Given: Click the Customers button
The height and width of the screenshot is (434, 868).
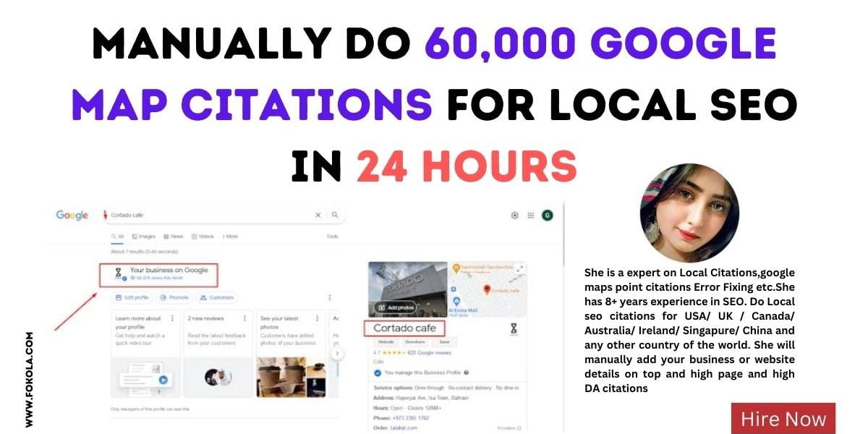Looking at the screenshot, I should click(216, 297).
